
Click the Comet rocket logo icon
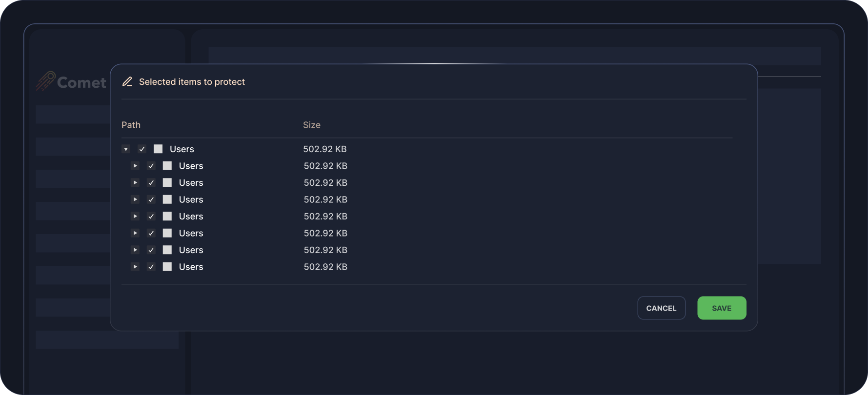[45, 81]
